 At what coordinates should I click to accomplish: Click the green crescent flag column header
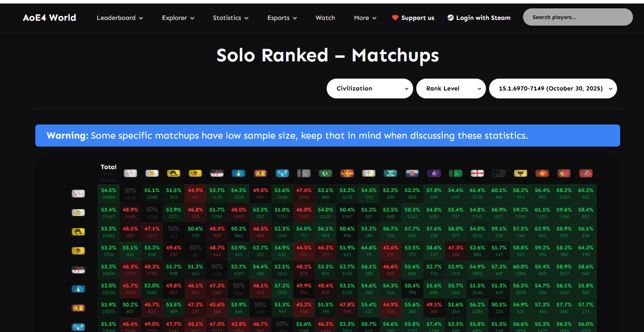[325, 174]
